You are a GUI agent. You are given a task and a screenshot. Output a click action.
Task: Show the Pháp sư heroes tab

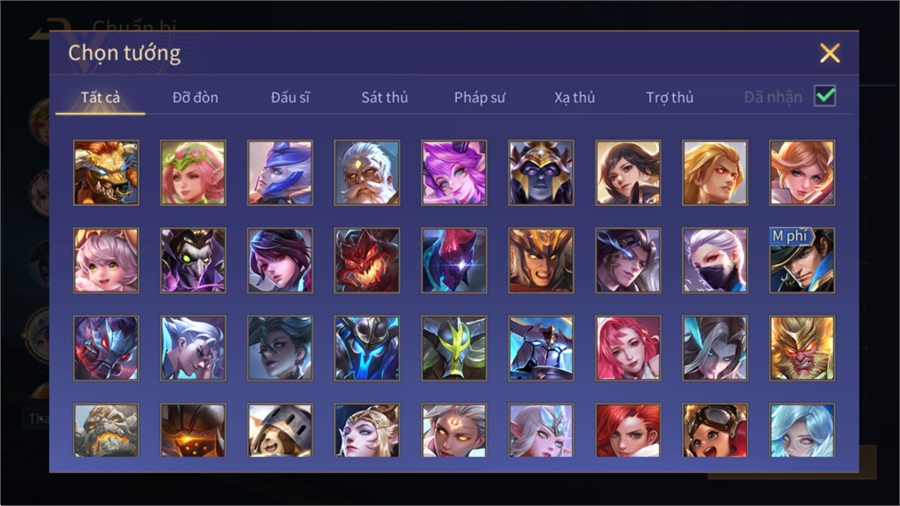(x=479, y=98)
